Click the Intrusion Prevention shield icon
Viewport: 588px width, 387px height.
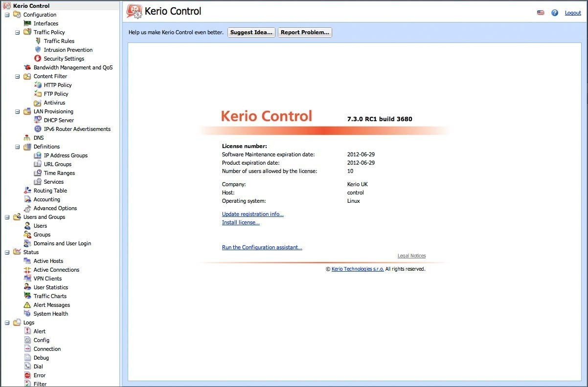pos(38,50)
